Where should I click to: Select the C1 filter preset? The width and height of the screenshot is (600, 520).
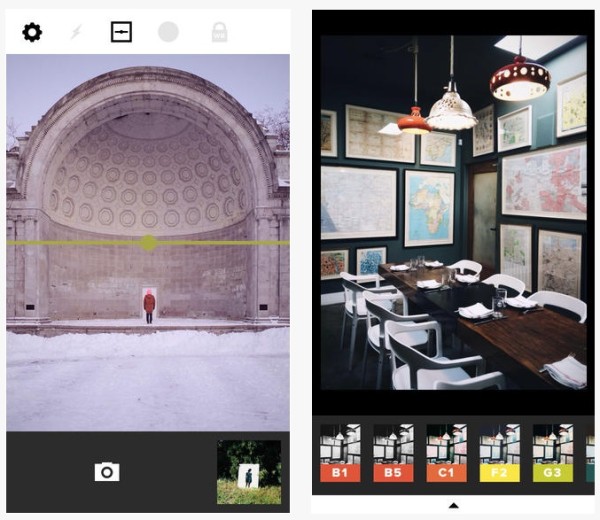click(x=447, y=453)
